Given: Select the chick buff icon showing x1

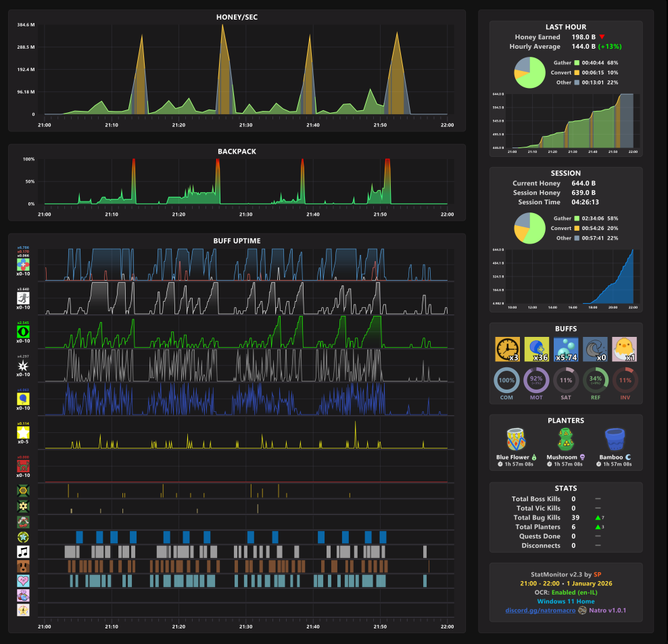Looking at the screenshot, I should pyautogui.click(x=624, y=348).
